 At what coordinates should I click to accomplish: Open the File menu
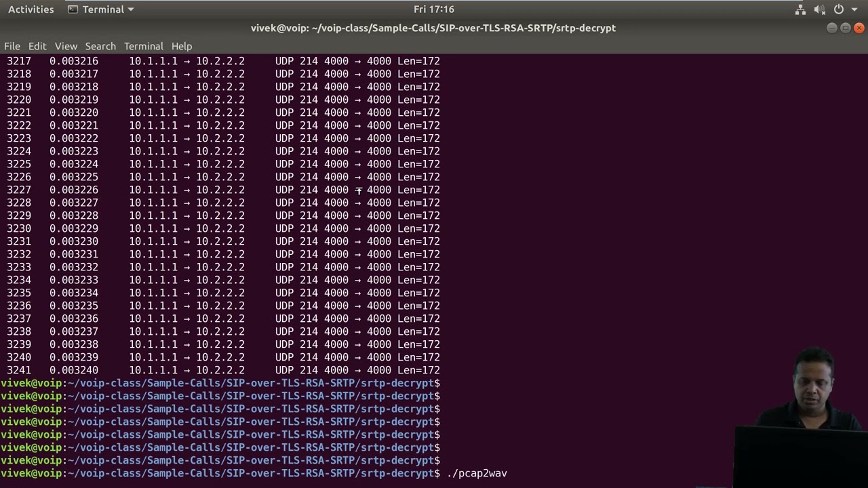click(12, 46)
